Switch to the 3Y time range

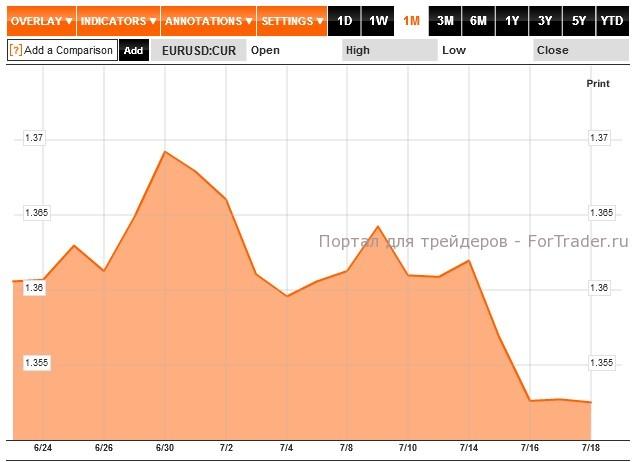pyautogui.click(x=544, y=20)
